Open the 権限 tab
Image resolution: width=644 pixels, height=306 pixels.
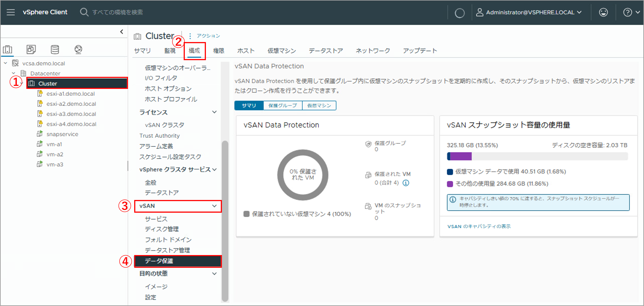click(219, 51)
